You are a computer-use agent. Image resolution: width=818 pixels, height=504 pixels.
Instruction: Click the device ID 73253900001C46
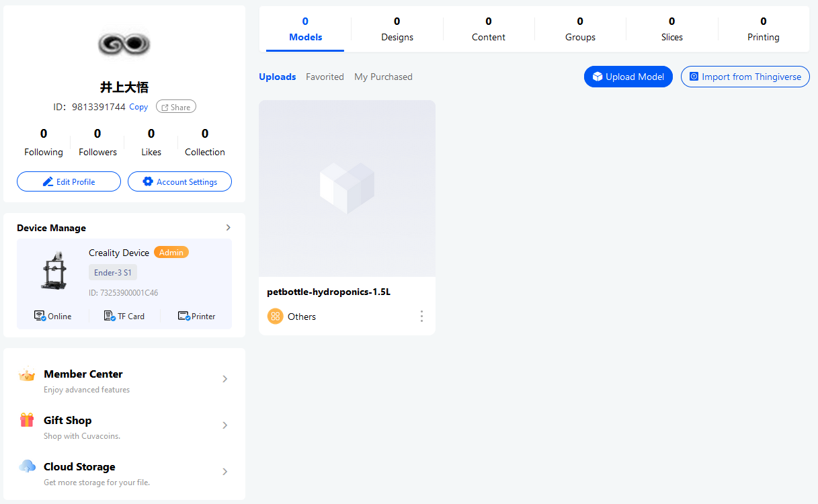124,293
